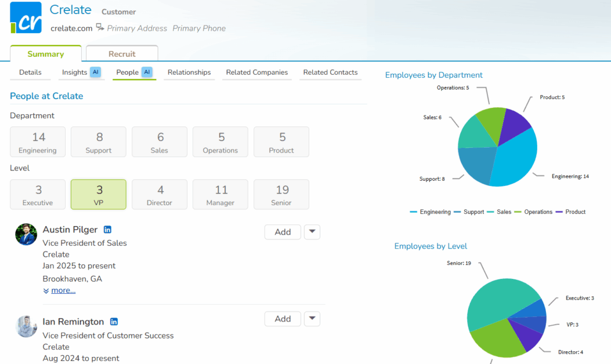Click the 'Director: 4' chart label
611x364 pixels.
(x=570, y=352)
